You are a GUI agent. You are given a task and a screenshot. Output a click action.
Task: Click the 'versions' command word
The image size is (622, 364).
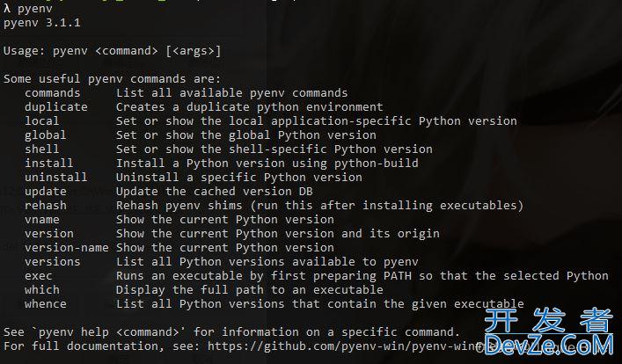pos(53,262)
